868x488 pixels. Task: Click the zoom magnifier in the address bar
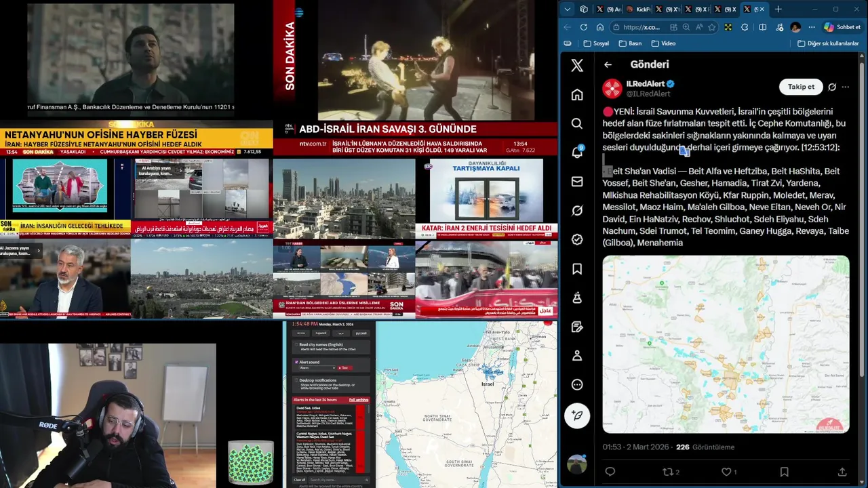coord(686,27)
